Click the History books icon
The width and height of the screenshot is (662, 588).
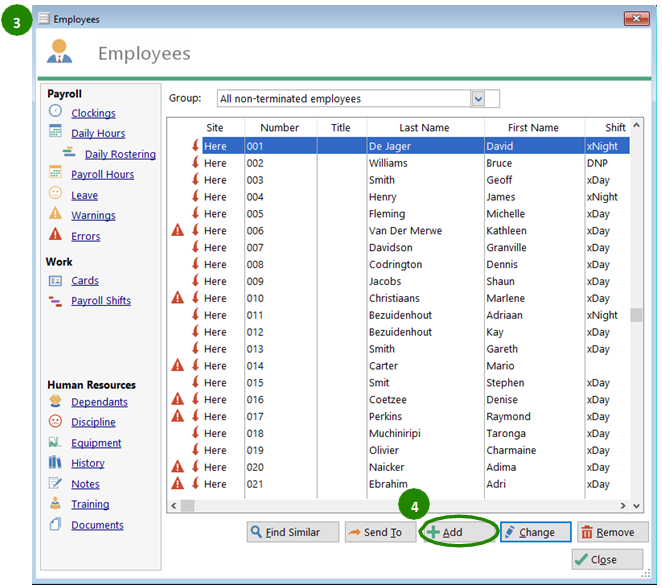point(55,462)
